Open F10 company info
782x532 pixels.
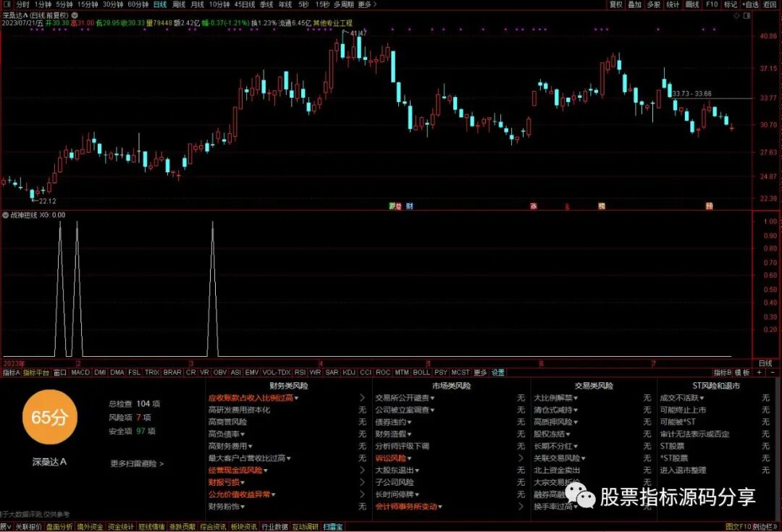(x=712, y=4)
